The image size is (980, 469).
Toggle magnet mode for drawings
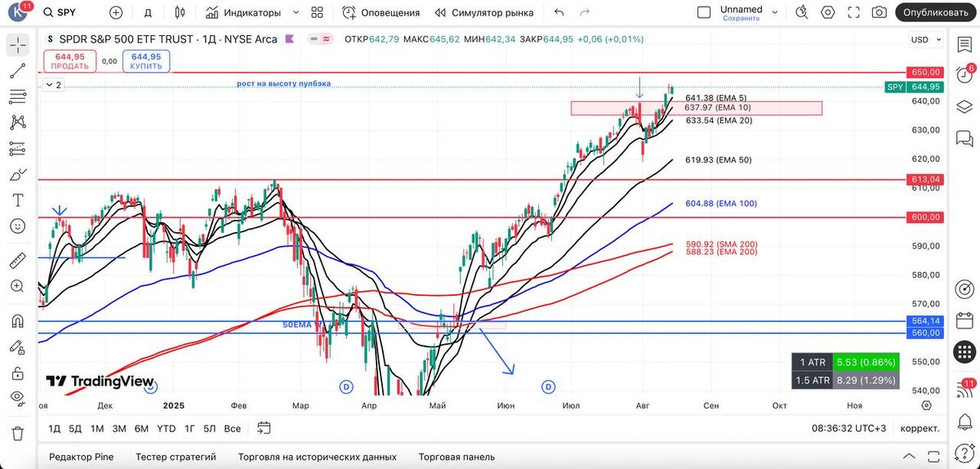pos(17,321)
